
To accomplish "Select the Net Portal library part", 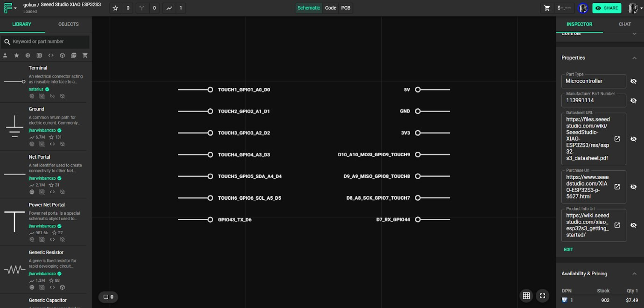I will coord(43,175).
